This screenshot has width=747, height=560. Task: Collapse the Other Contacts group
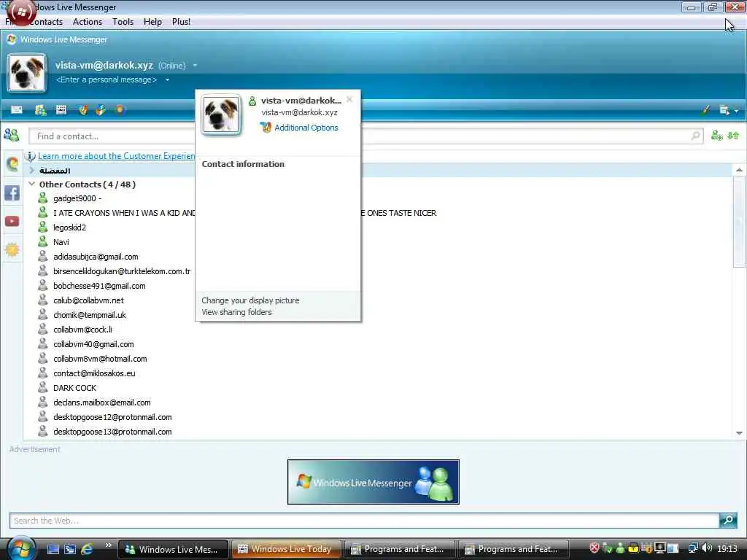click(31, 184)
